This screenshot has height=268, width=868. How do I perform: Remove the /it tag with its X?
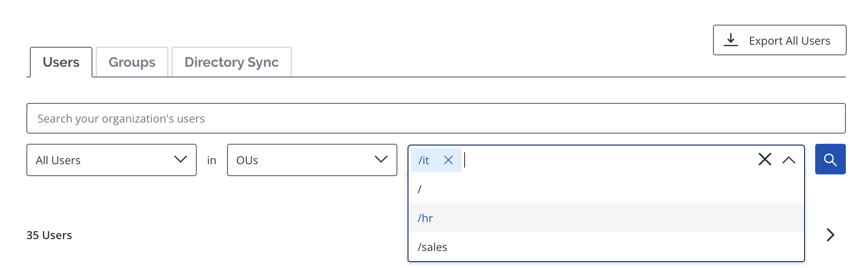(448, 160)
